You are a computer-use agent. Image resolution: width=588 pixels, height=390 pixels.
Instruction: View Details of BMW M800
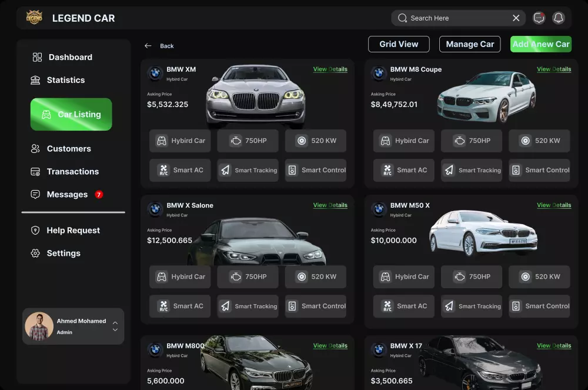pos(330,346)
